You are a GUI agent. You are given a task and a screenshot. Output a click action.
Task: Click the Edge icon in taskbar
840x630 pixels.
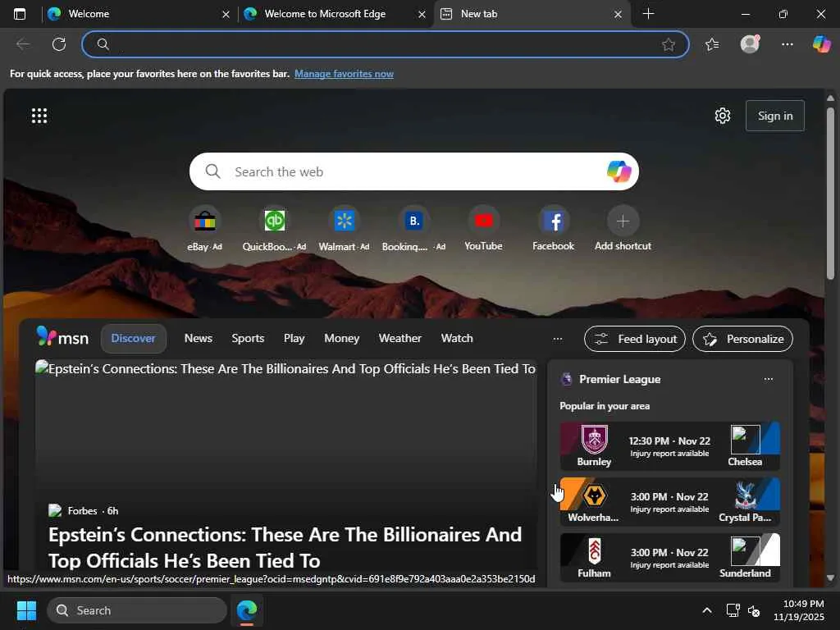247,610
